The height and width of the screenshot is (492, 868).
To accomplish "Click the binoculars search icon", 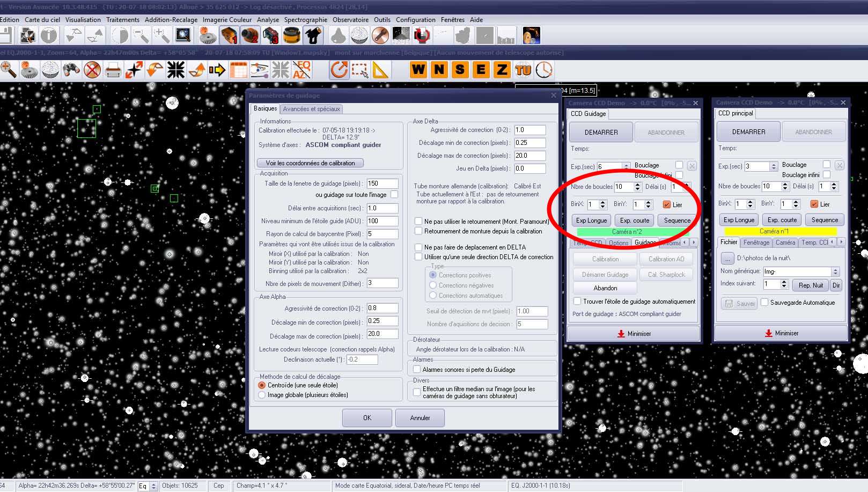I will click(71, 70).
